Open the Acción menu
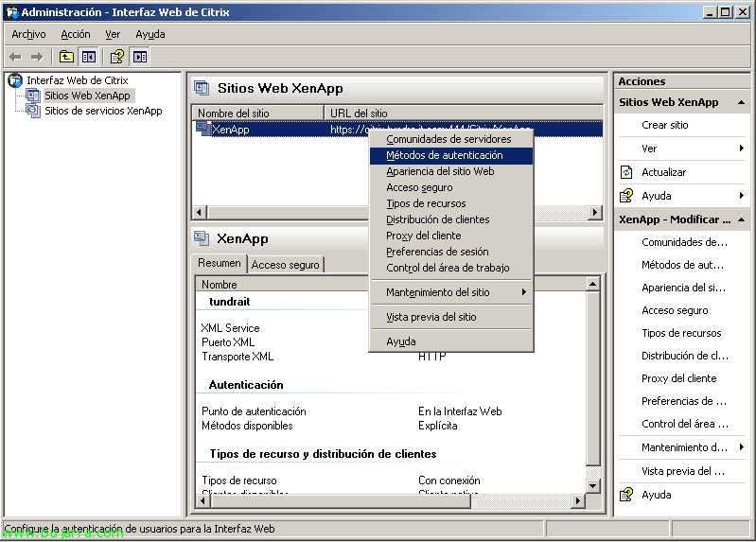This screenshot has width=756, height=542. 75,34
